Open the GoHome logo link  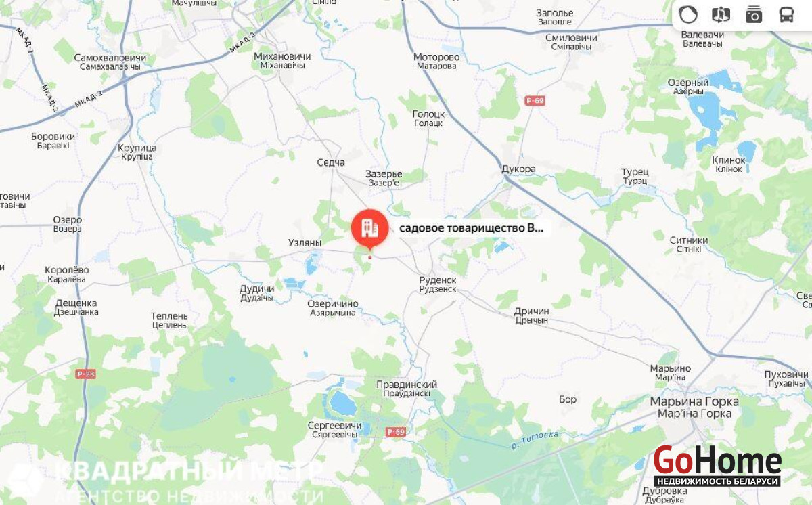(x=717, y=466)
